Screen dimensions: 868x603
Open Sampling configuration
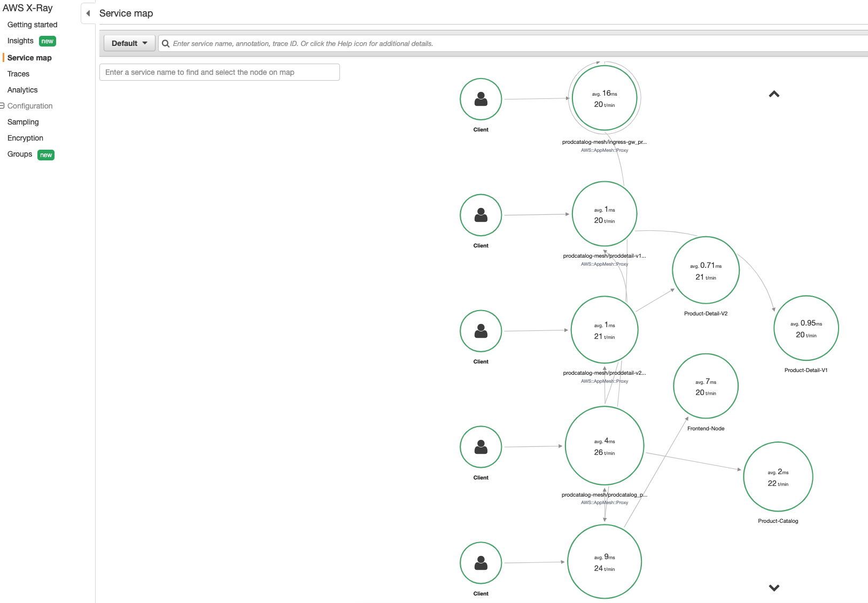tap(23, 122)
